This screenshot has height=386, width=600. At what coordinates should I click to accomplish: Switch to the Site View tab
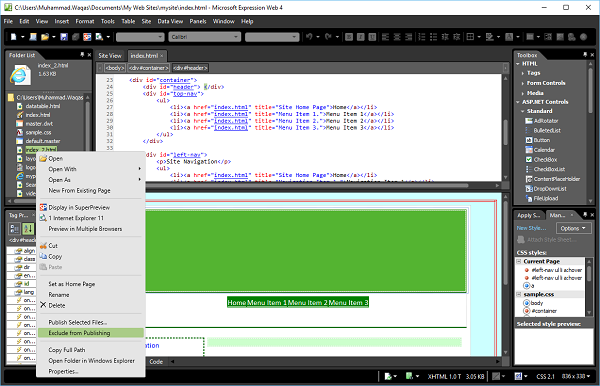click(110, 55)
